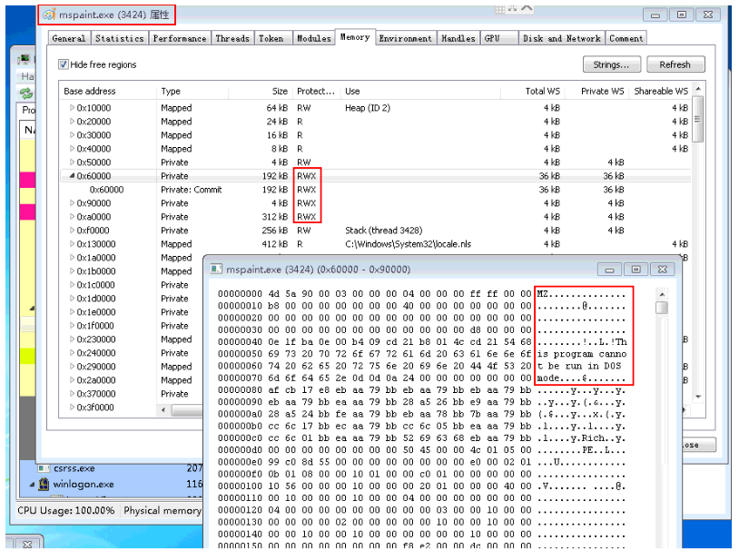Select the Memory tab
This screenshot has height=560, width=739.
click(355, 37)
